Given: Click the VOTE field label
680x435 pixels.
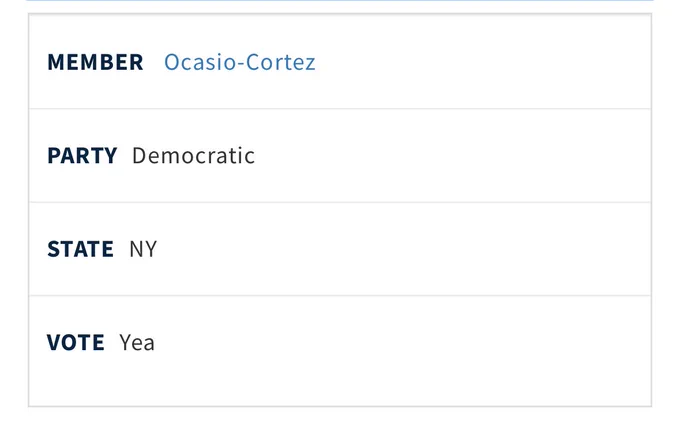Looking at the screenshot, I should tap(76, 342).
